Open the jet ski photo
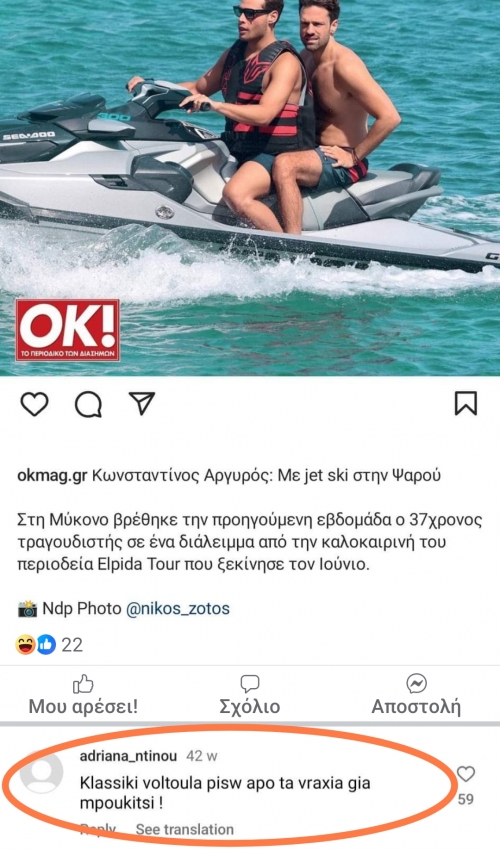The width and height of the screenshot is (500, 850). click(x=250, y=188)
